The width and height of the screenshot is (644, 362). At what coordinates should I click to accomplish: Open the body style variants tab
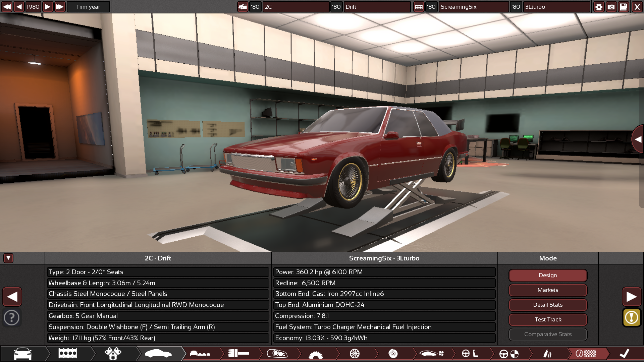pos(200,354)
